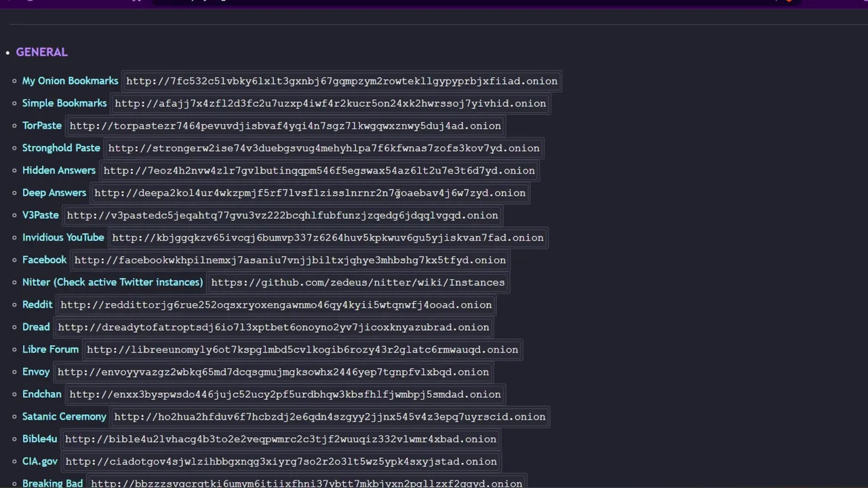Select the facebookwkhpilnemxj onion URL
Screen dimensions: 868x488
[290, 260]
